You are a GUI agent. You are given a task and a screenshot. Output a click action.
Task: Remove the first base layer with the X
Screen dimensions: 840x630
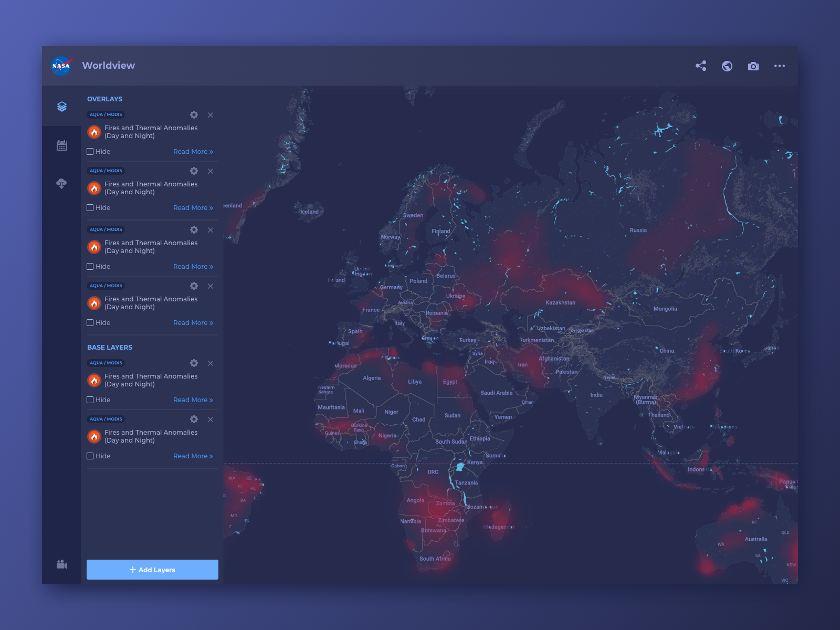(x=211, y=363)
